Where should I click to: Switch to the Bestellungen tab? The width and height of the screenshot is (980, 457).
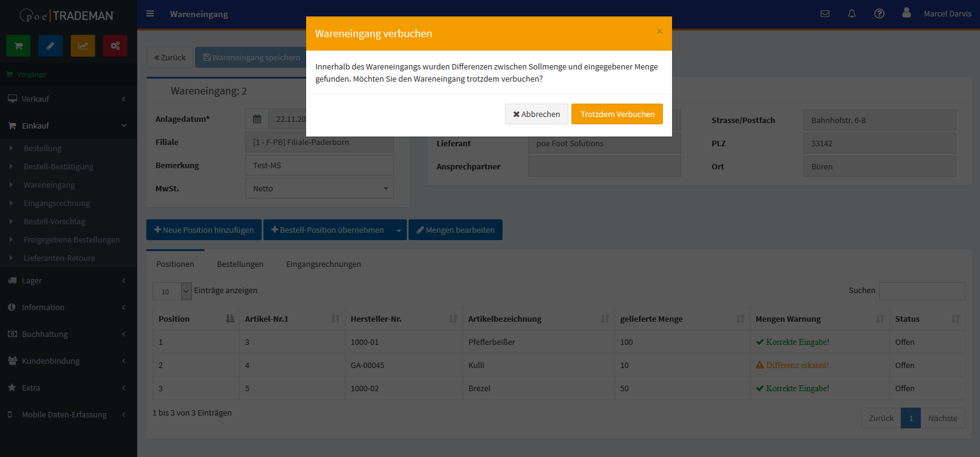240,264
